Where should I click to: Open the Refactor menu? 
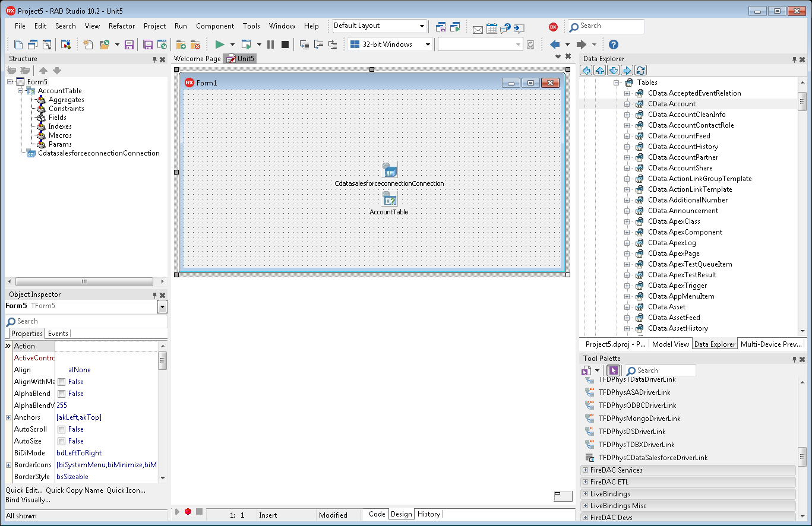(121, 26)
